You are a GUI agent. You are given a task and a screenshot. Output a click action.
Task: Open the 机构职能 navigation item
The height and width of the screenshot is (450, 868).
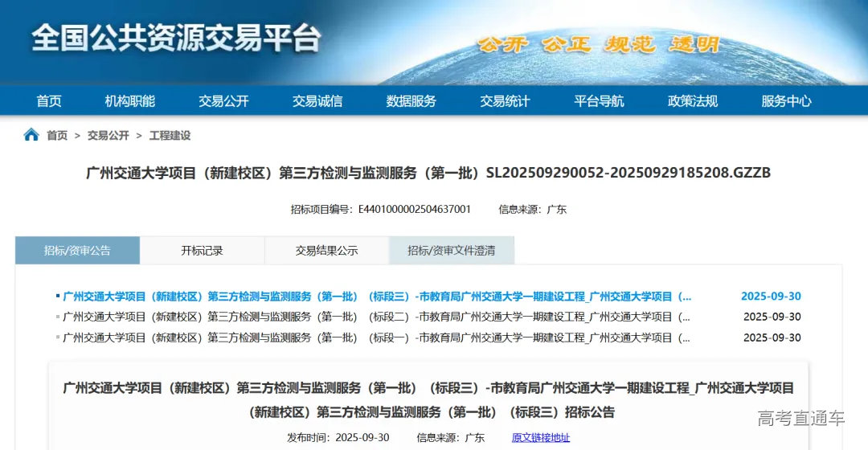pos(130,100)
